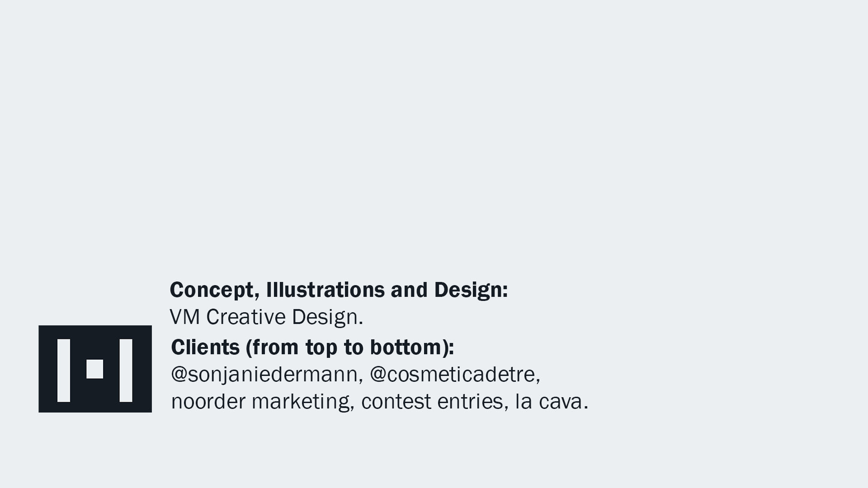Click the word "Illustrations" in the heading
Screen dimensions: 868x488
[x=325, y=290]
